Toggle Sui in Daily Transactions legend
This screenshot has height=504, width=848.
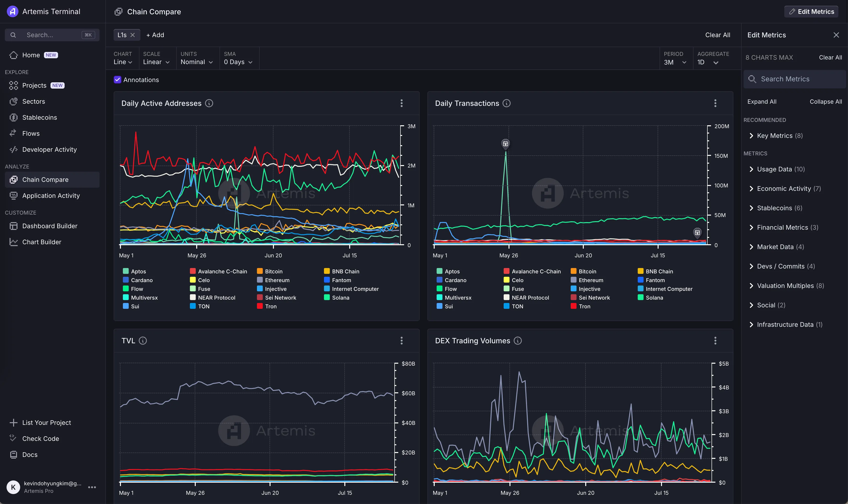(445, 306)
